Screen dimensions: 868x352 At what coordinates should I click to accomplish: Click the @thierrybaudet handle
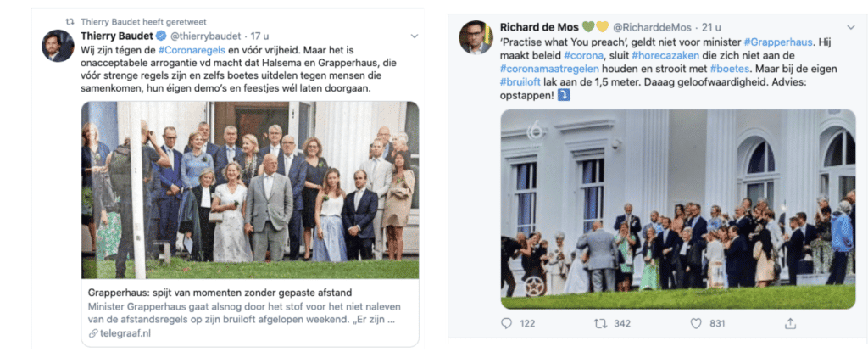205,36
